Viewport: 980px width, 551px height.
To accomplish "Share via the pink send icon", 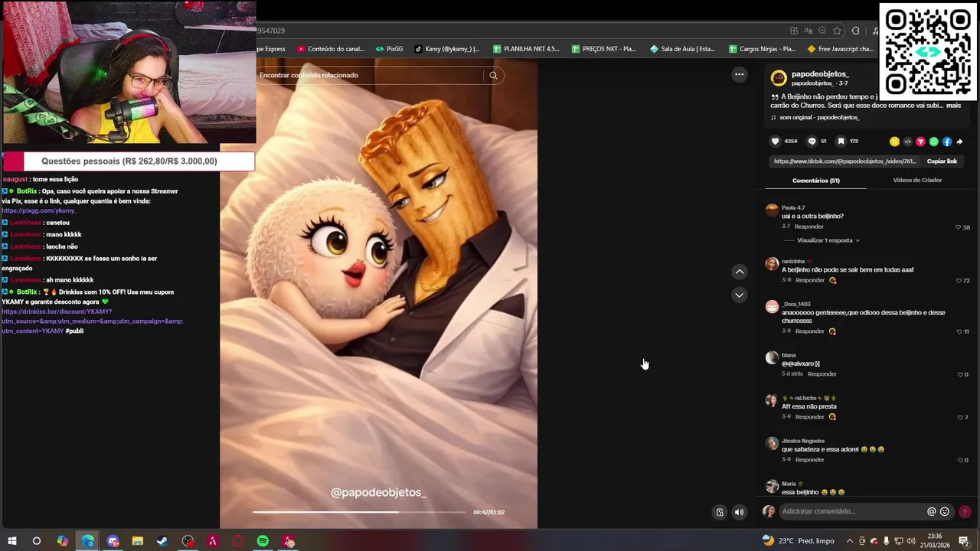I will pos(921,142).
